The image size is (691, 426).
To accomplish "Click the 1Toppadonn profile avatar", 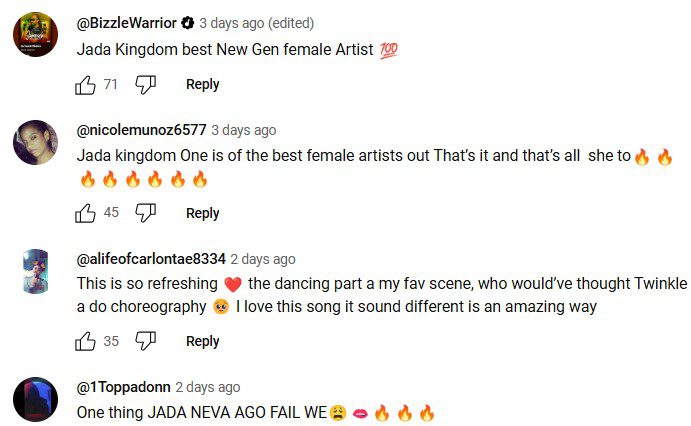I will tap(35, 398).
